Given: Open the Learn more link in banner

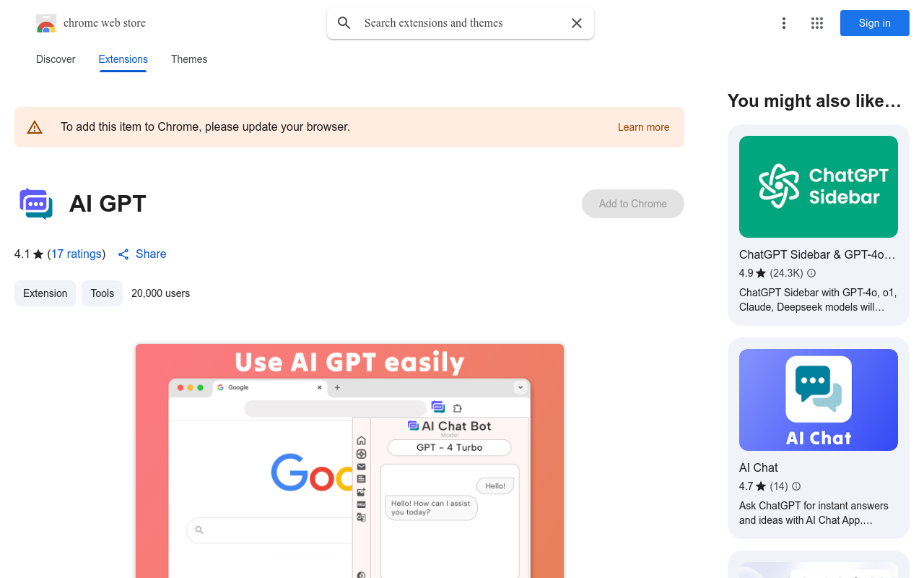Looking at the screenshot, I should (x=643, y=127).
